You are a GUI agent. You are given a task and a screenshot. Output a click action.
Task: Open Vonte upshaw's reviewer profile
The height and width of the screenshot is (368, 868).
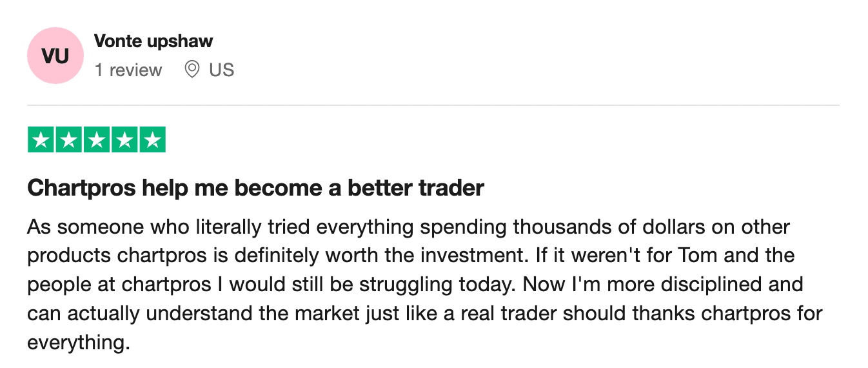click(153, 41)
